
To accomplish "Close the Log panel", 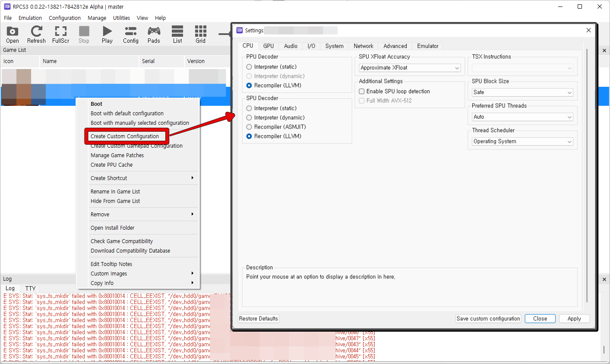I will 604,279.
